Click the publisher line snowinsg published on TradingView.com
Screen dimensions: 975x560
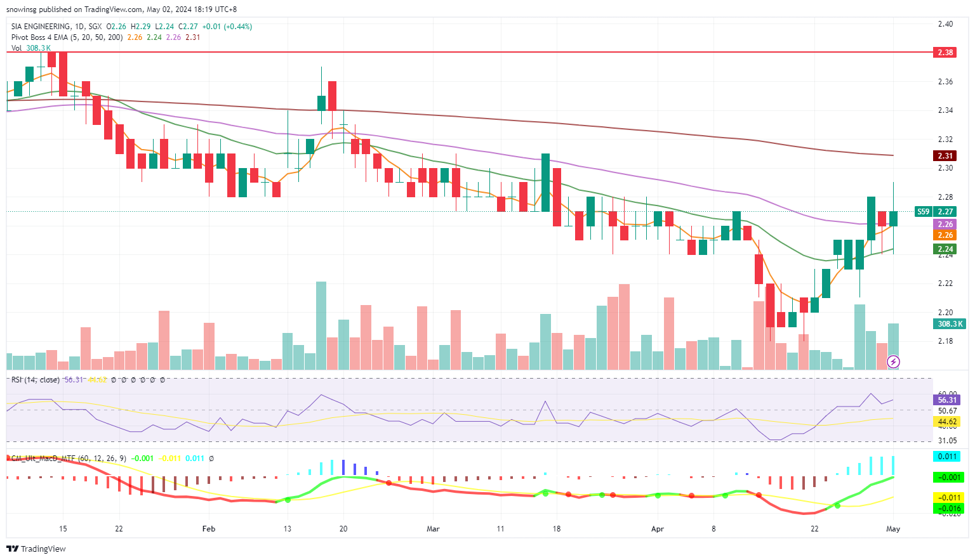pos(75,10)
